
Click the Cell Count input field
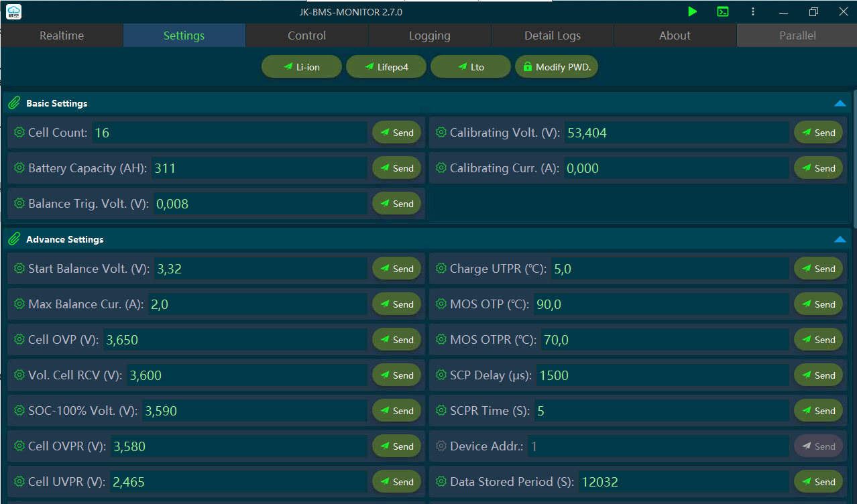click(229, 133)
